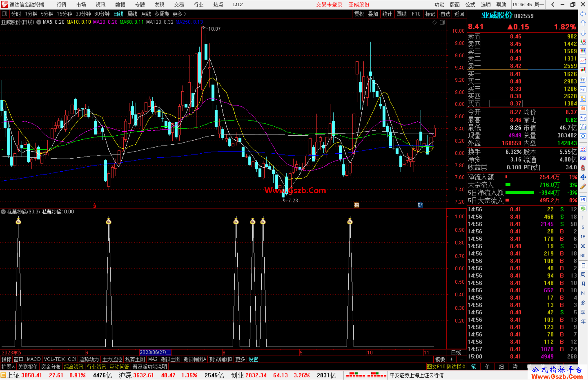Collapse the 侧边栏 sidebar

[x=456, y=367]
